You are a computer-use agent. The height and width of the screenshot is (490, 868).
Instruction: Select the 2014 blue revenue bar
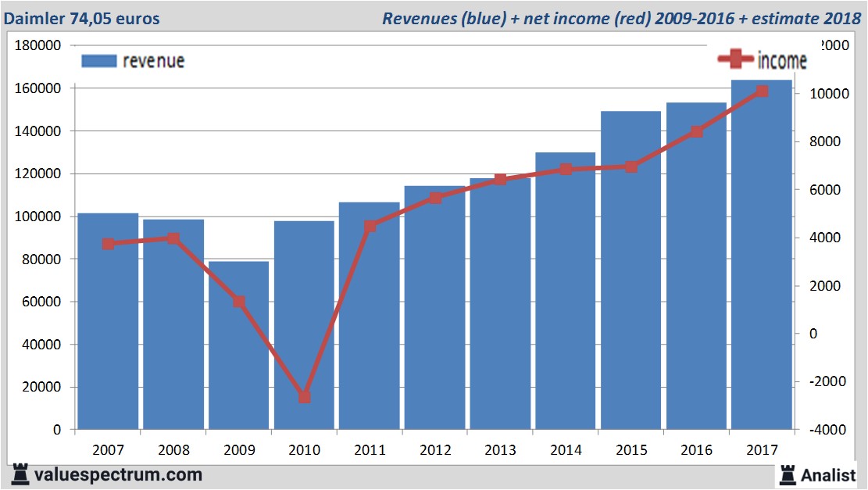(565, 291)
